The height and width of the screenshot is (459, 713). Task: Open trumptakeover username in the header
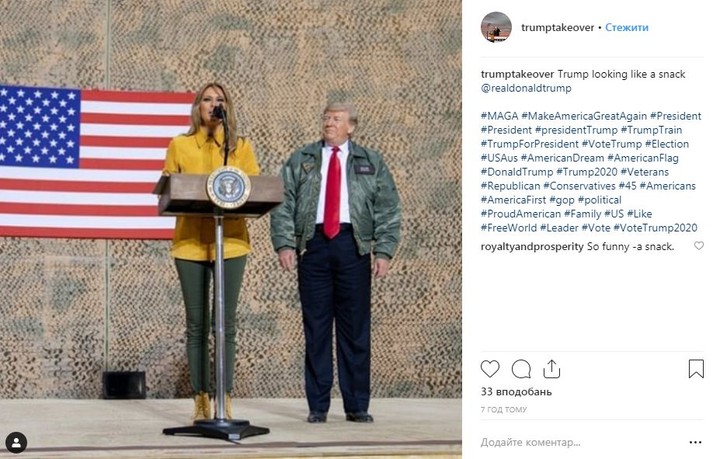[x=557, y=27]
